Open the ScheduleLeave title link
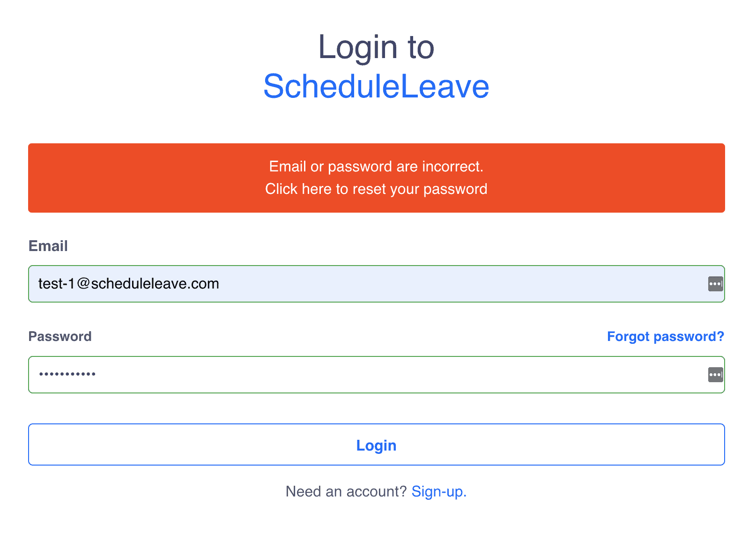756x533 pixels. coord(376,87)
